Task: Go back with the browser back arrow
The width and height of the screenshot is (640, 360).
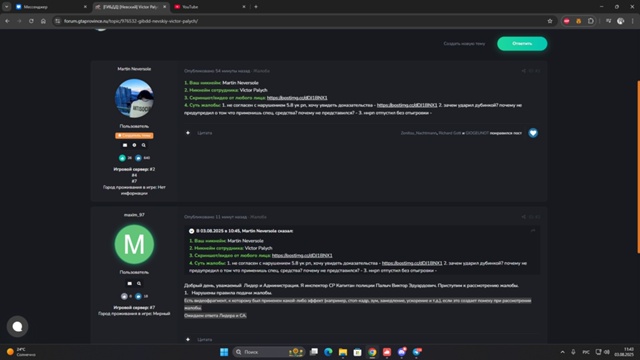Action: click(7, 21)
